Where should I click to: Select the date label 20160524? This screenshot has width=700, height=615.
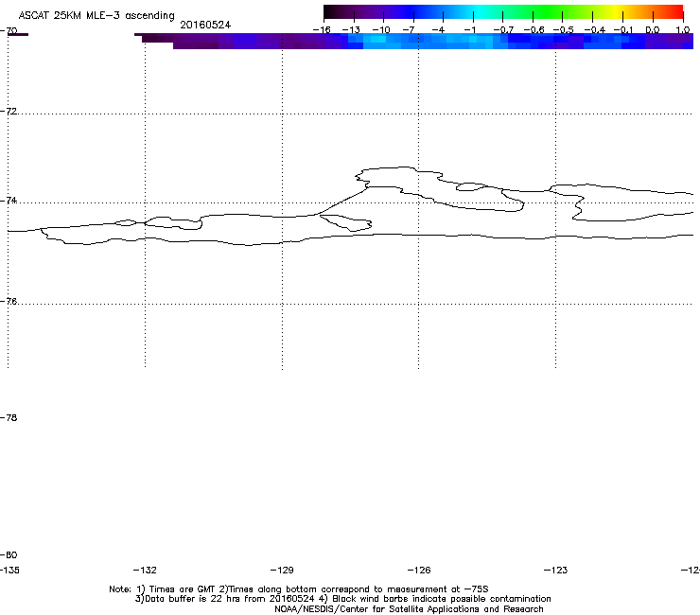coord(205,25)
